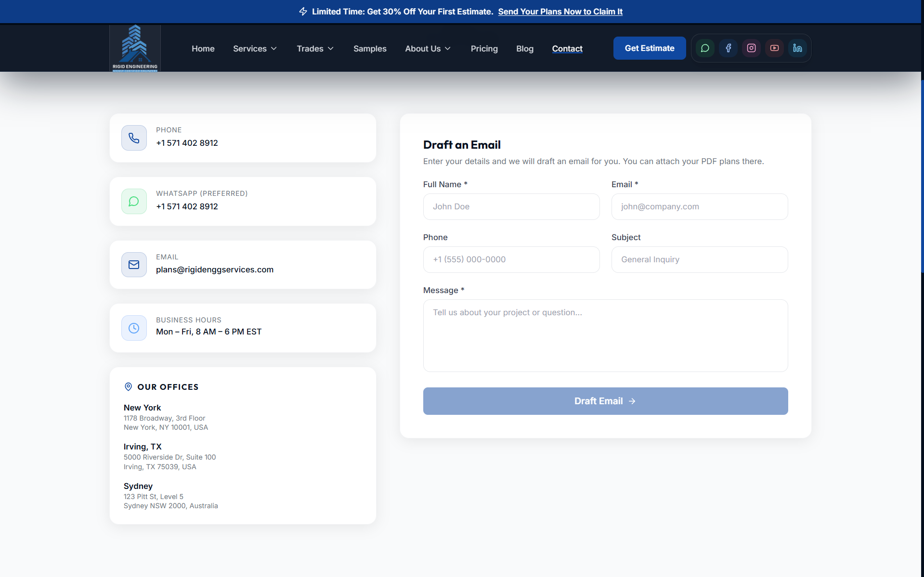Click the Get Estimate button
The image size is (924, 577).
tap(650, 48)
